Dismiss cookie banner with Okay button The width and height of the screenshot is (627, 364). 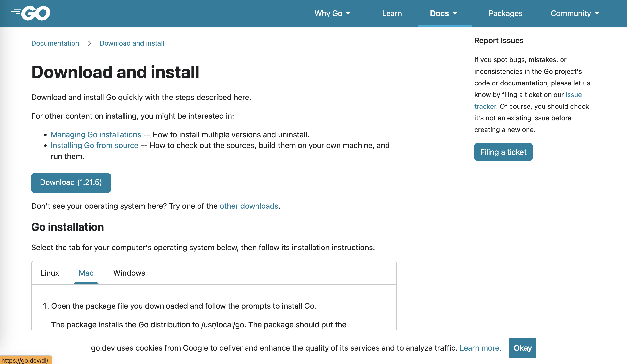coord(522,348)
